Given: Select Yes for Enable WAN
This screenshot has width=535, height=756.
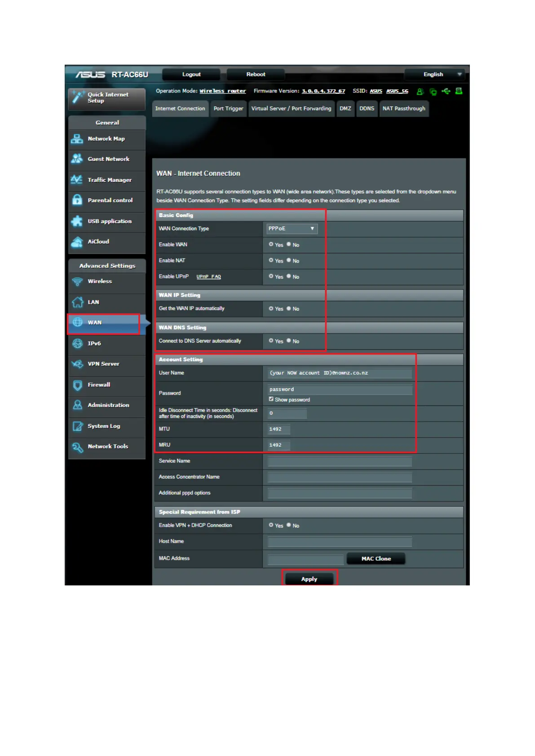Looking at the screenshot, I should [x=271, y=244].
